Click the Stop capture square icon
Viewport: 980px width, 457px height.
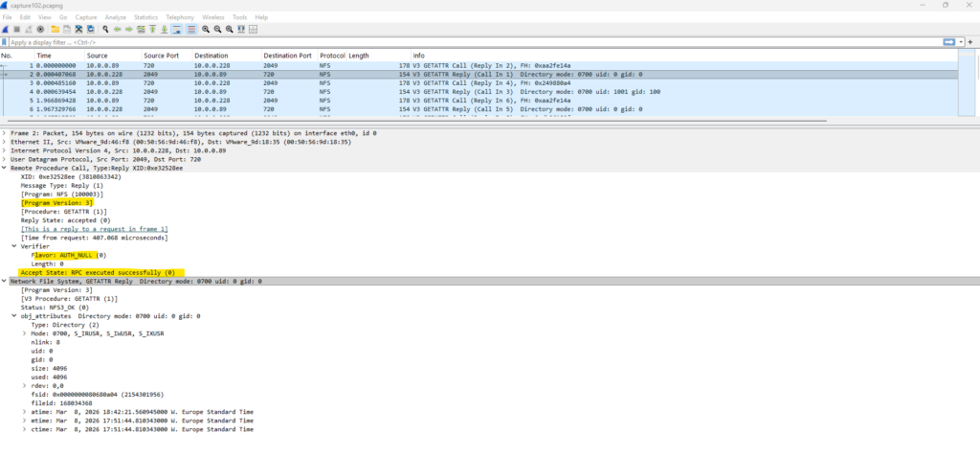point(17,30)
